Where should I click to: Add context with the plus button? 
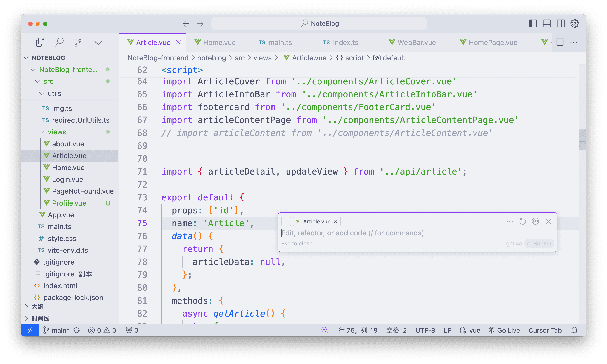tap(286, 221)
